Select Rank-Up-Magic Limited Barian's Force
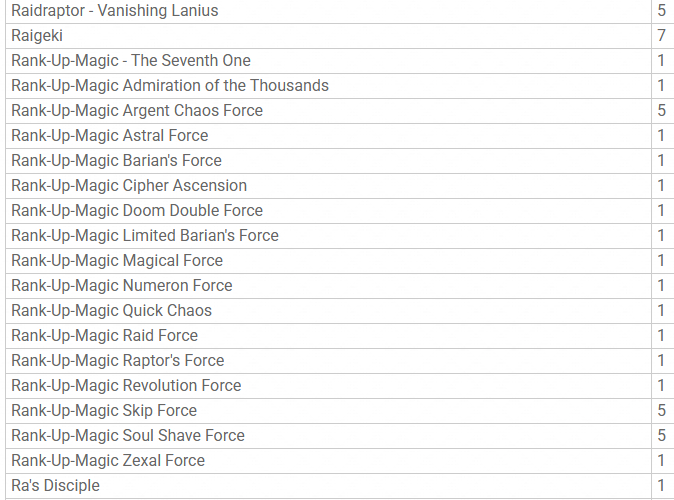 [x=145, y=236]
